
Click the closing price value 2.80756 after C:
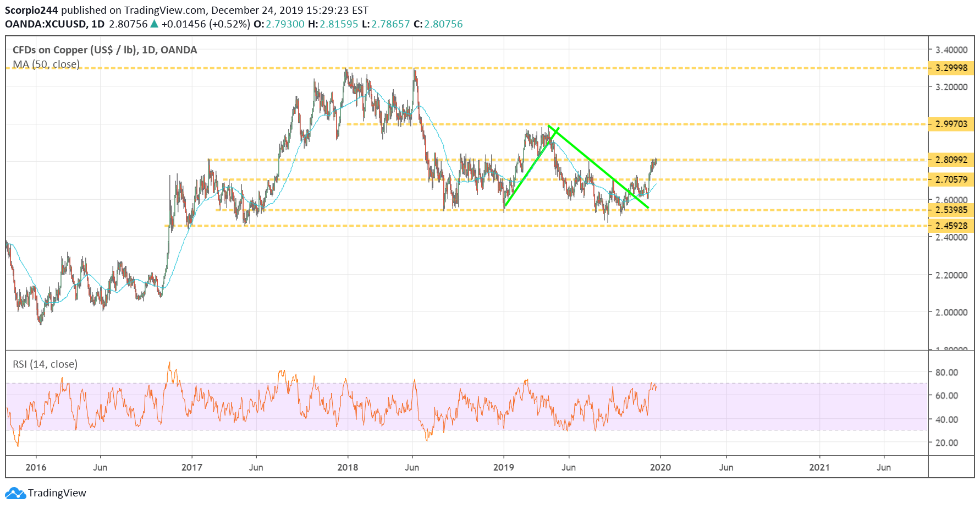click(x=443, y=24)
